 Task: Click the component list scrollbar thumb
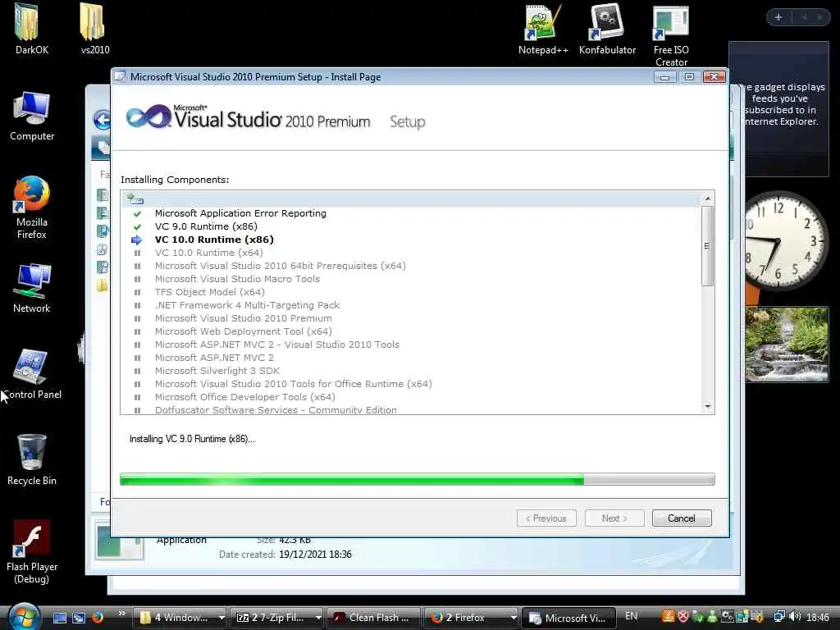[708, 246]
